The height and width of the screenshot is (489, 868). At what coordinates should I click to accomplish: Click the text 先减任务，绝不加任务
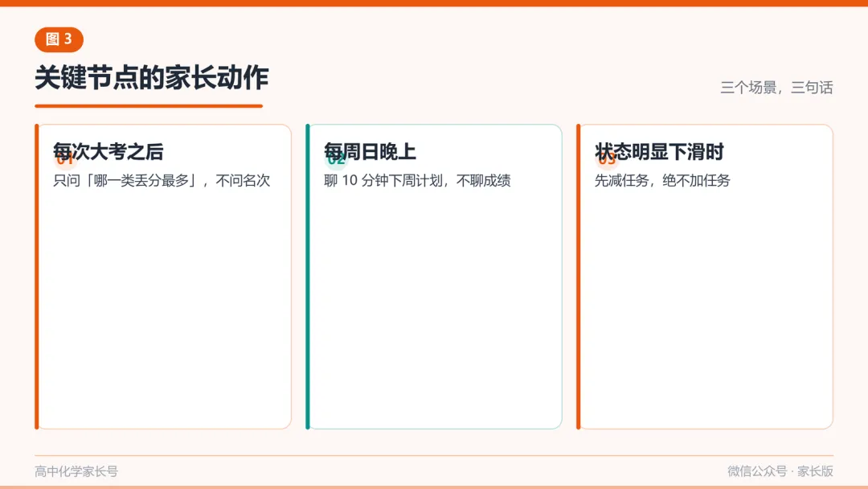tap(662, 180)
